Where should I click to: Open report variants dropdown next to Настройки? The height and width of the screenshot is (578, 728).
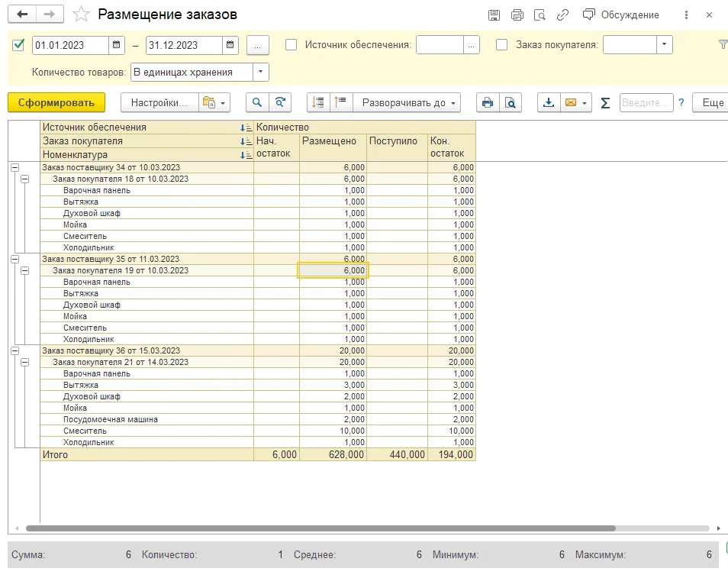pos(214,102)
